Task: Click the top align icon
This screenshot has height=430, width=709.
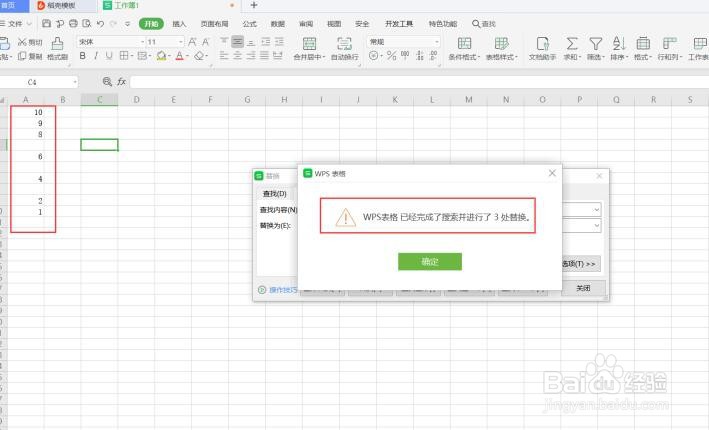Action: 224,42
